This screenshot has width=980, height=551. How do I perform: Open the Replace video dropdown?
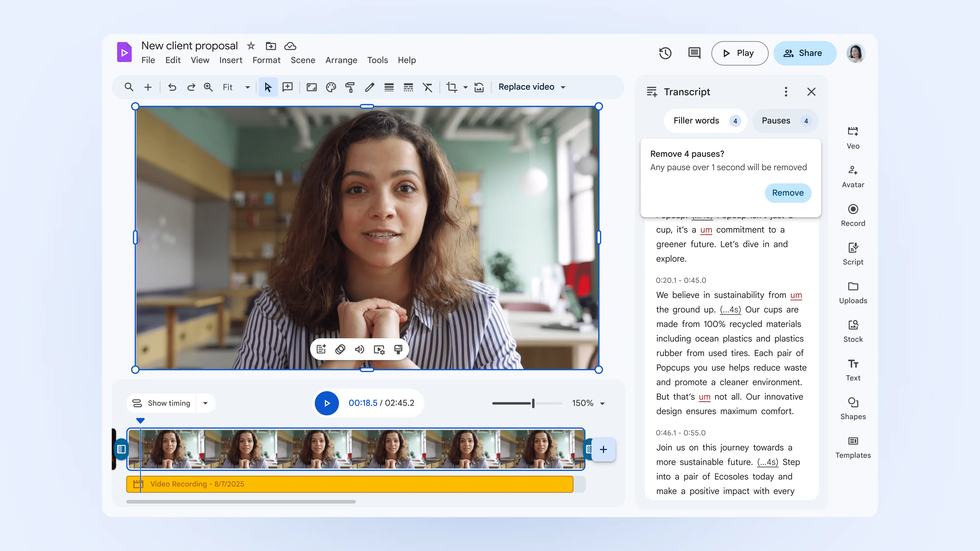pos(532,87)
